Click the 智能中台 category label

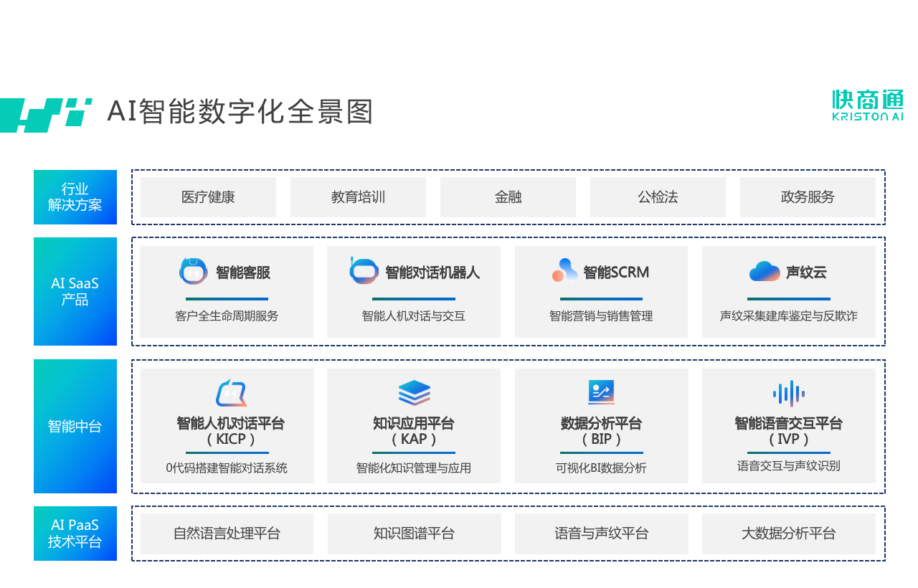[75, 427]
